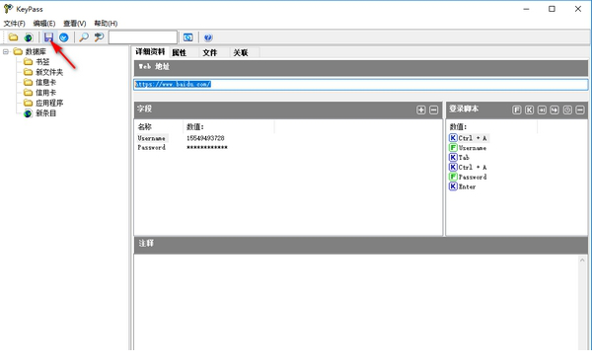
Task: Switch to the 关联 tab
Action: tap(241, 52)
